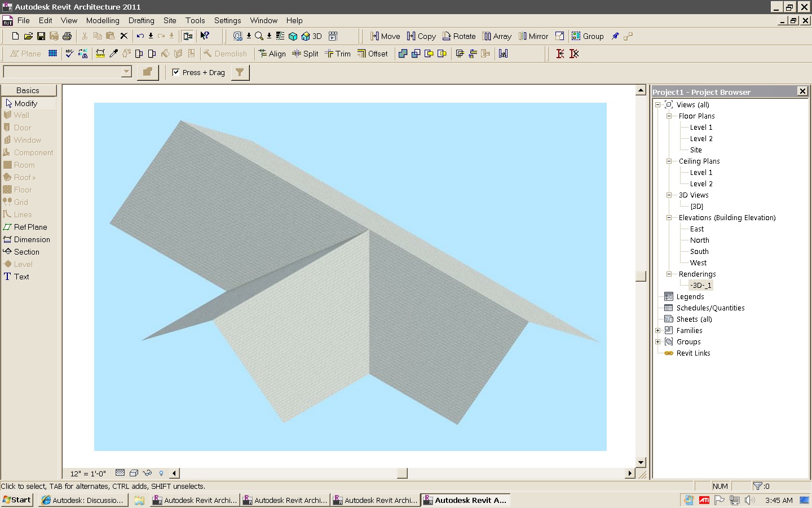
Task: Click the Thin Lines toolbar icon
Action: click(280, 36)
